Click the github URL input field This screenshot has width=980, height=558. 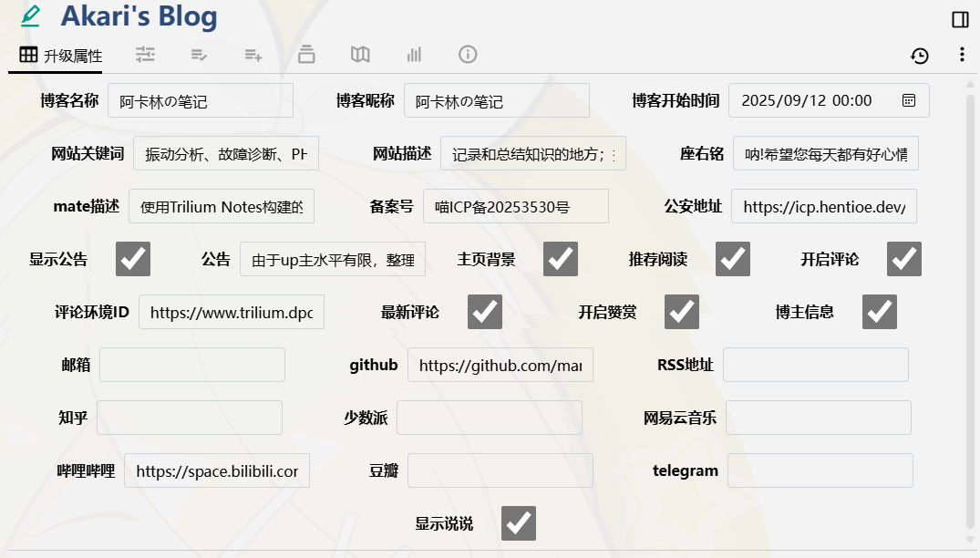click(500, 365)
